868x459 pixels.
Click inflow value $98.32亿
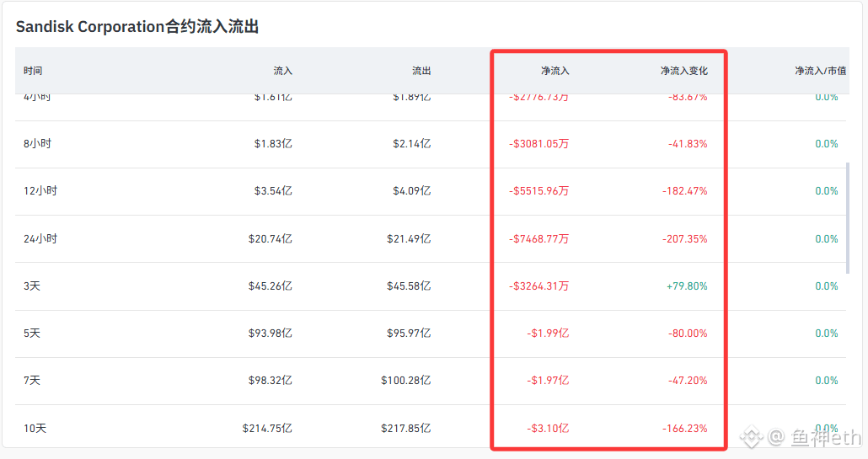(271, 381)
